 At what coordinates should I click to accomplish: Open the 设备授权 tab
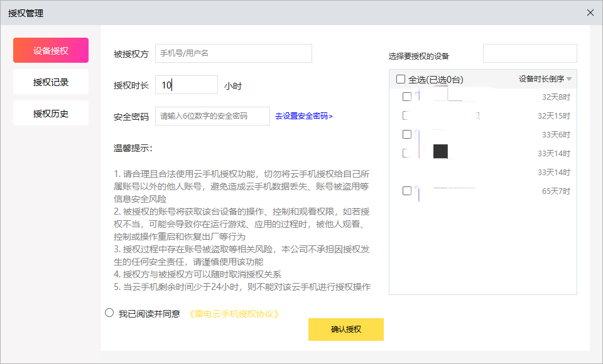51,51
